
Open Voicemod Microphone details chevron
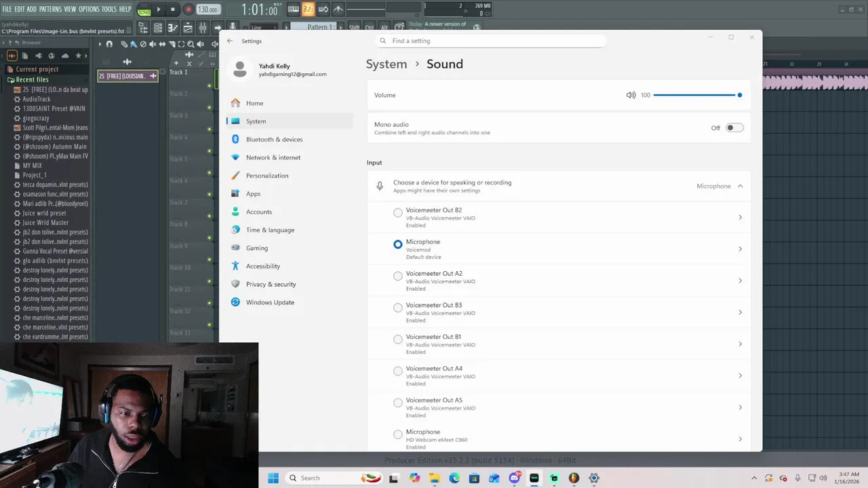[740, 249]
